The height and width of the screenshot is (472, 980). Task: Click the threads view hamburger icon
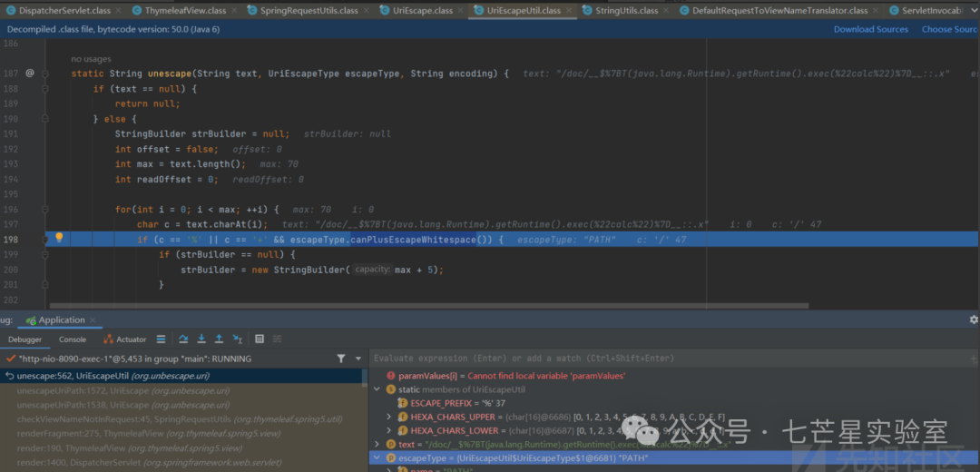point(161,339)
